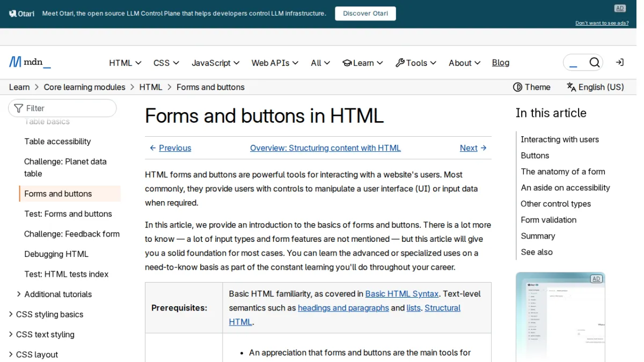This screenshot has width=644, height=362.
Task: Focus the sidebar Filter input field
Action: click(x=62, y=108)
